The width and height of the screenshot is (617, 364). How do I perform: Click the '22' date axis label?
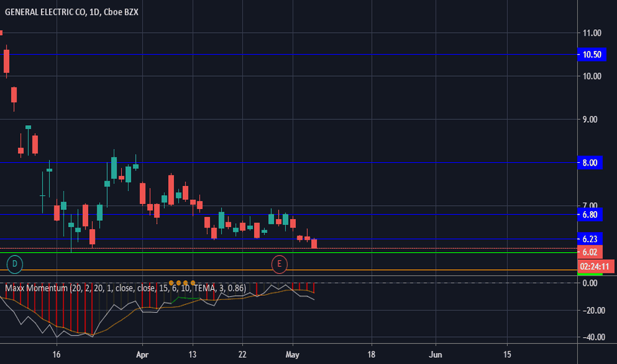point(242,355)
